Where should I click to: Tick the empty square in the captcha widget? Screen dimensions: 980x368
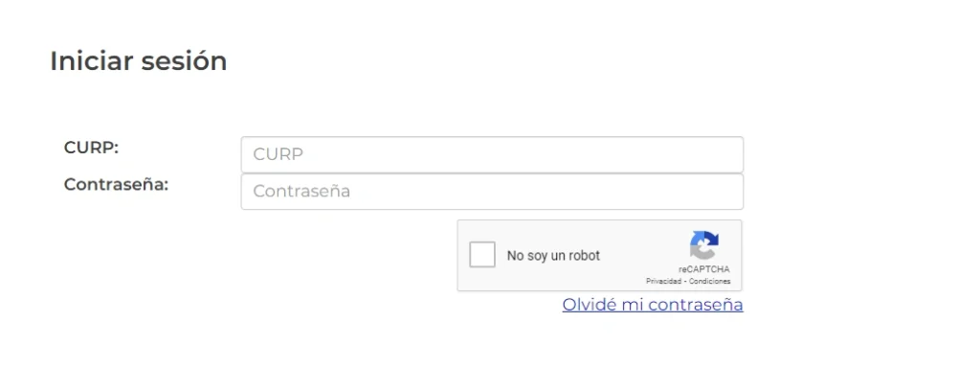482,255
